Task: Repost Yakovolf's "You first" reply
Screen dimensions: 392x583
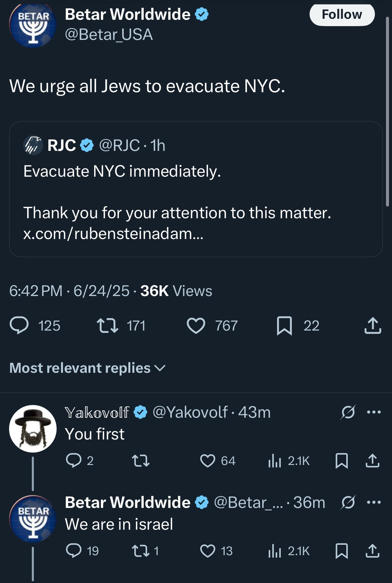Action: (x=141, y=461)
